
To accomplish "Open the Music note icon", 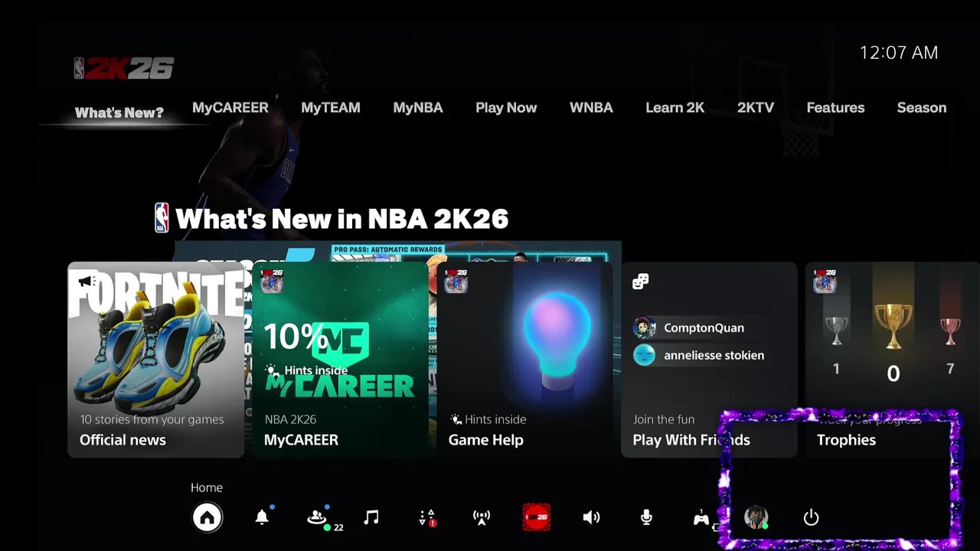I will [x=371, y=518].
